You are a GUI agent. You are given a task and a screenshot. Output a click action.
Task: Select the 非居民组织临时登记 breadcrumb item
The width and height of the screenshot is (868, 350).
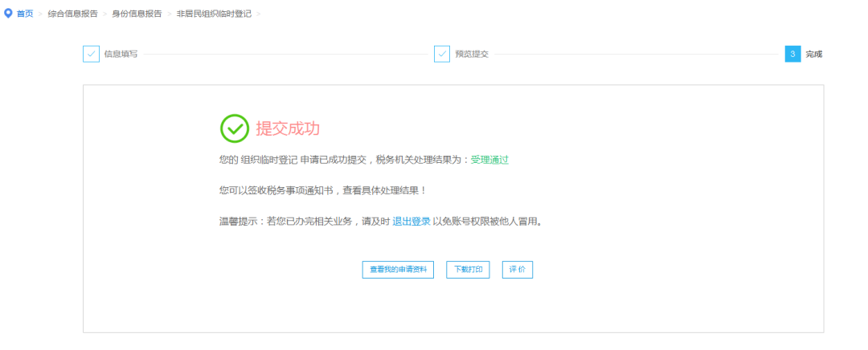214,14
